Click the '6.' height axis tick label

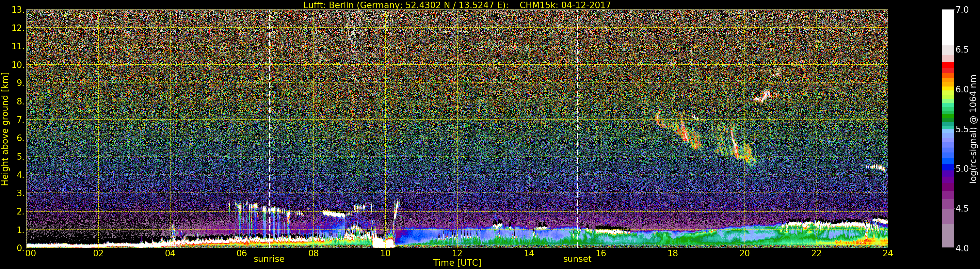pyautogui.click(x=20, y=138)
